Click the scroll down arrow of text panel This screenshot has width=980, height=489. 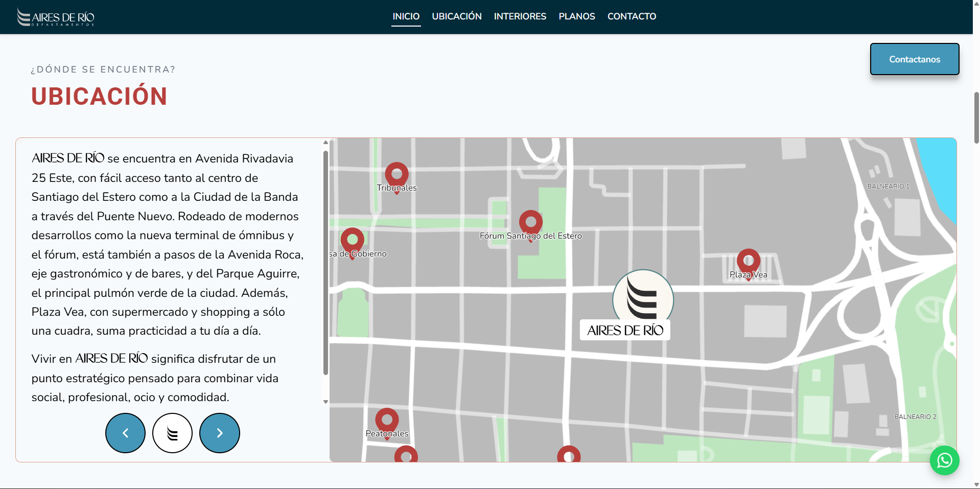[x=325, y=402]
